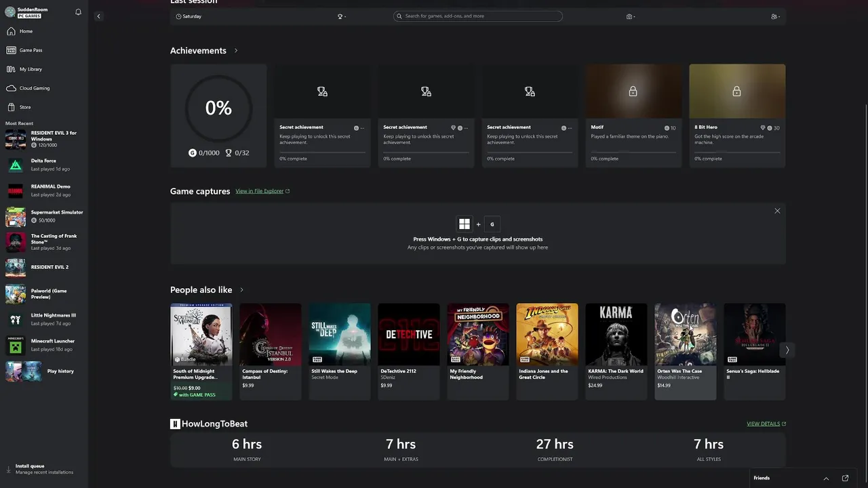The width and height of the screenshot is (868, 488).
Task: Click the trophy icon in the top bar
Action: (x=341, y=16)
